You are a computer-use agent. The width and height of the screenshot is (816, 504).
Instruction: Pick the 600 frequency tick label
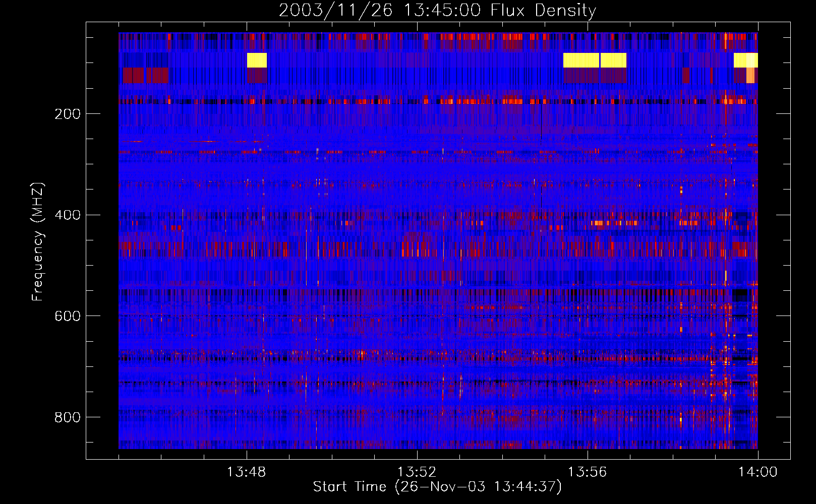coord(68,316)
